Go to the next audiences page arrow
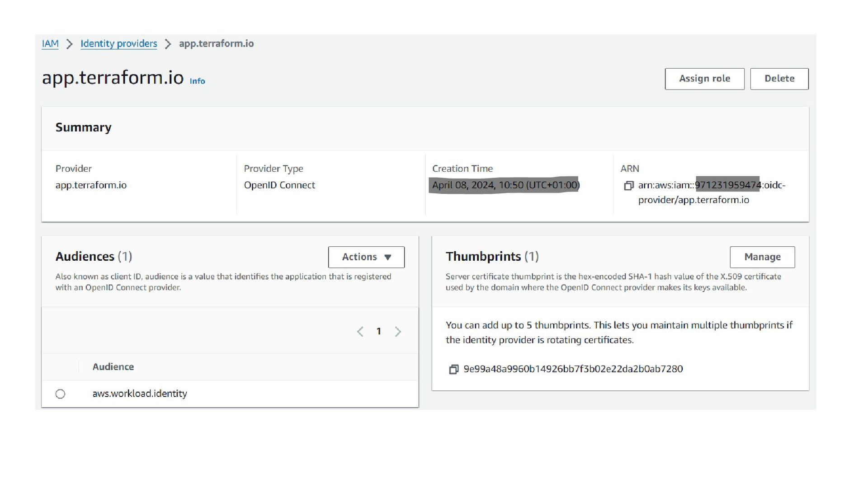 pyautogui.click(x=398, y=332)
